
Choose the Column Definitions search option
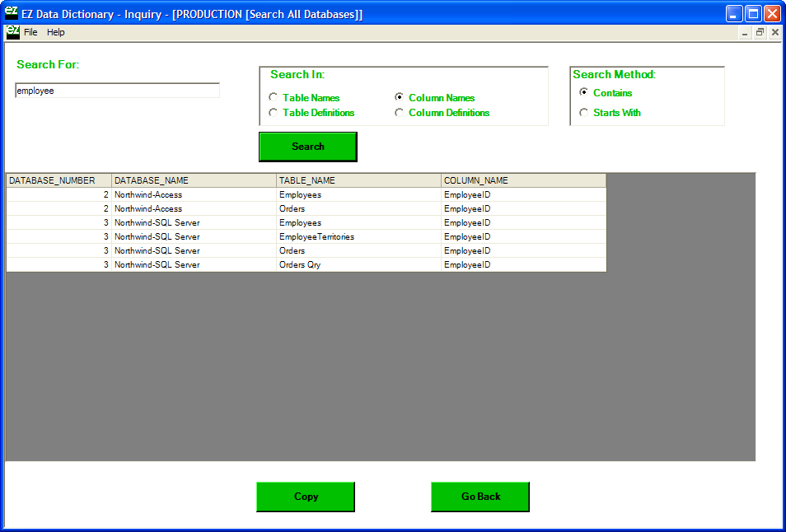(x=400, y=113)
